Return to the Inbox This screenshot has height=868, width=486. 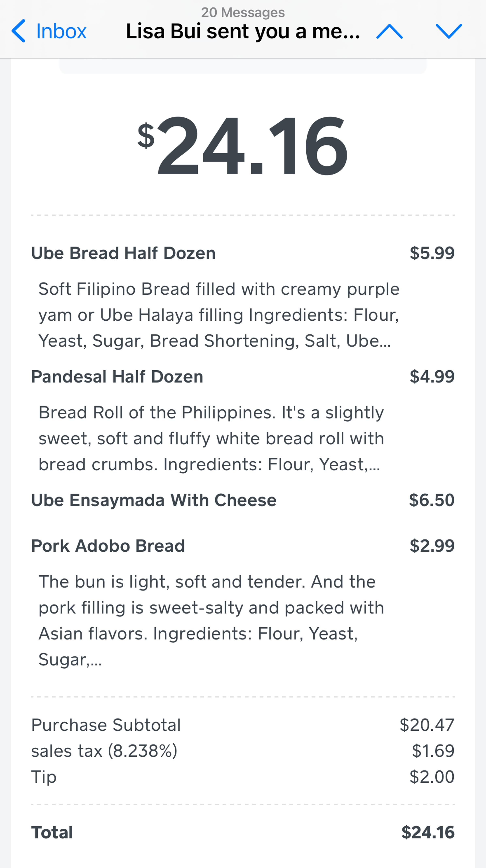(x=61, y=31)
